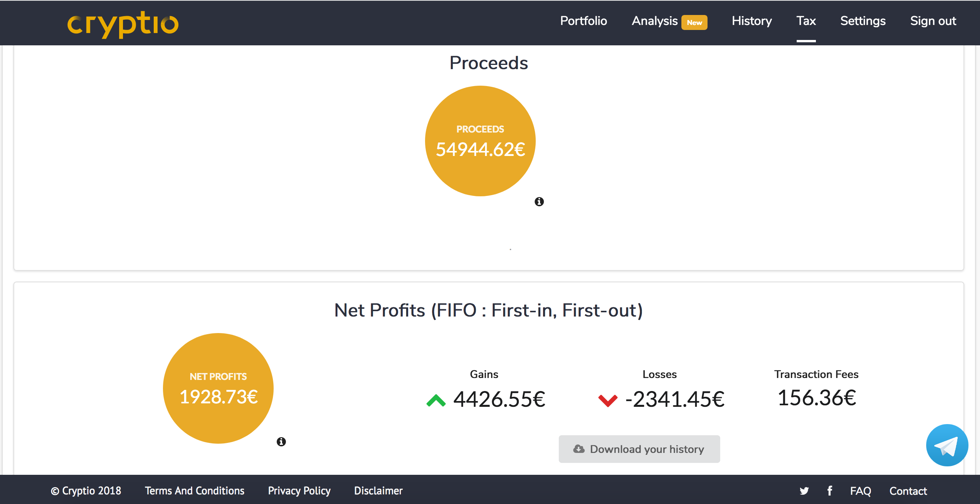View the Privacy Policy
980x504 pixels.
[299, 491]
